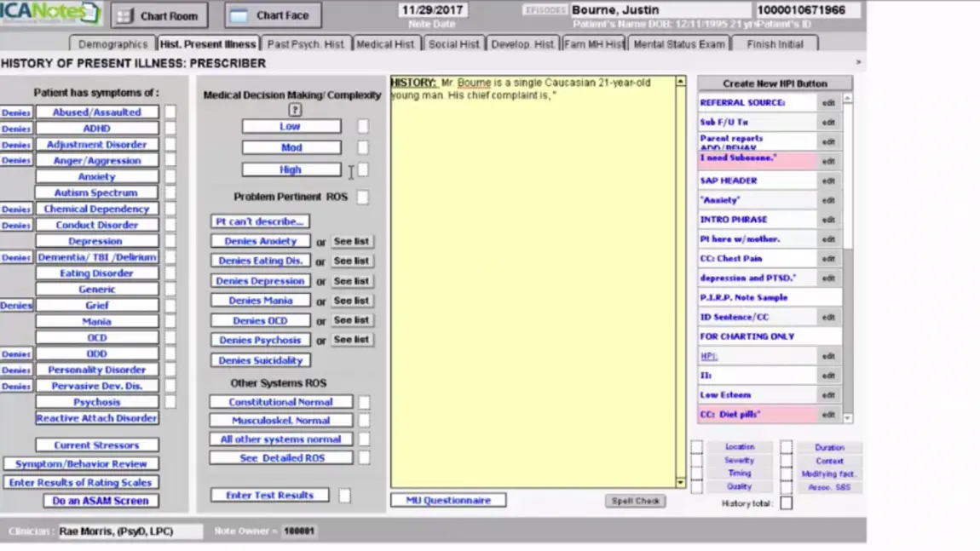Switch to the Mental Status Exam tab

pos(677,43)
